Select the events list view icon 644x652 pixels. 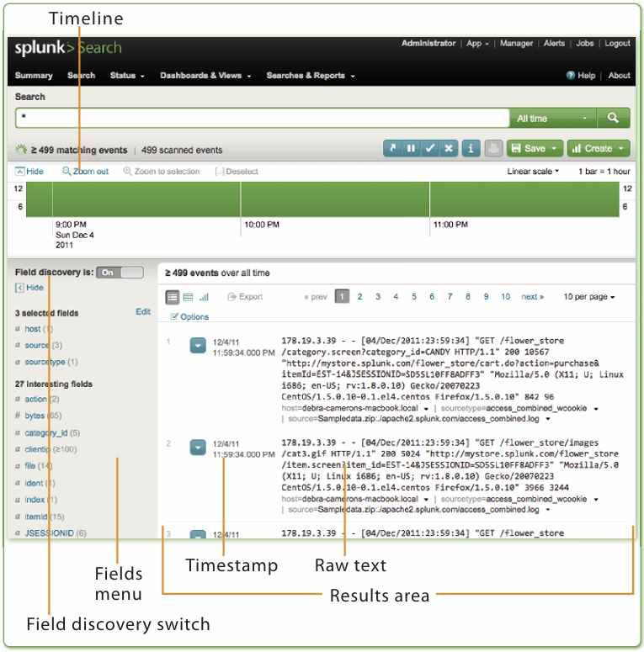(x=173, y=297)
